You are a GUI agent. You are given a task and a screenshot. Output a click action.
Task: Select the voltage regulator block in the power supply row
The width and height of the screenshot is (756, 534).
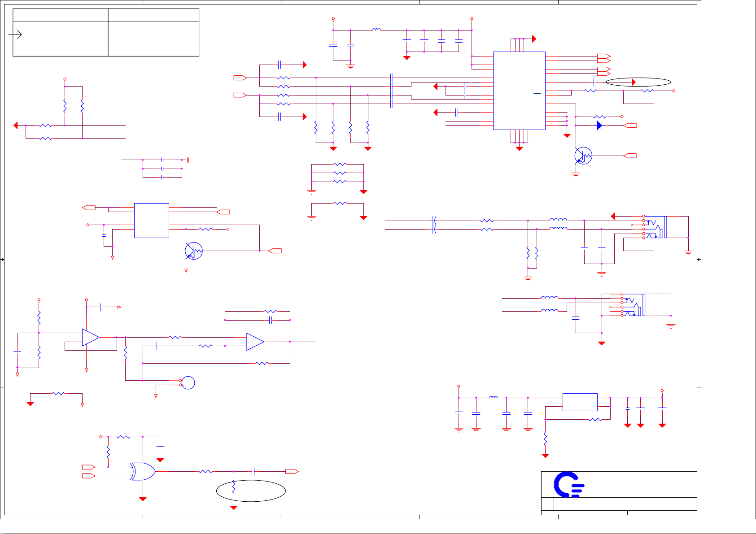click(x=580, y=402)
